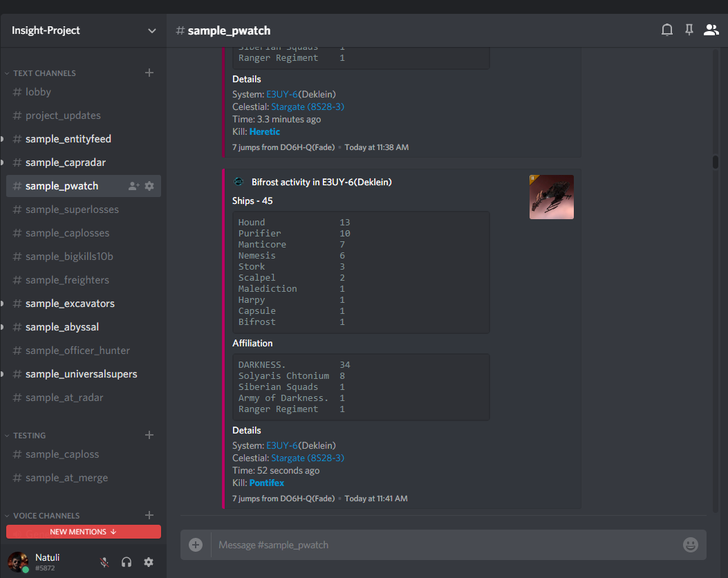728x578 pixels.
Task: Attach a file with plus button
Action: pos(196,545)
